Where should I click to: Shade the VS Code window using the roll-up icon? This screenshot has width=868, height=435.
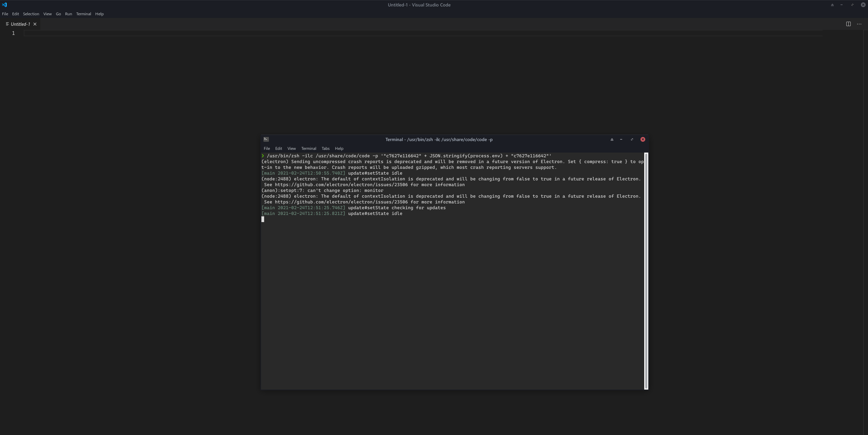832,4
